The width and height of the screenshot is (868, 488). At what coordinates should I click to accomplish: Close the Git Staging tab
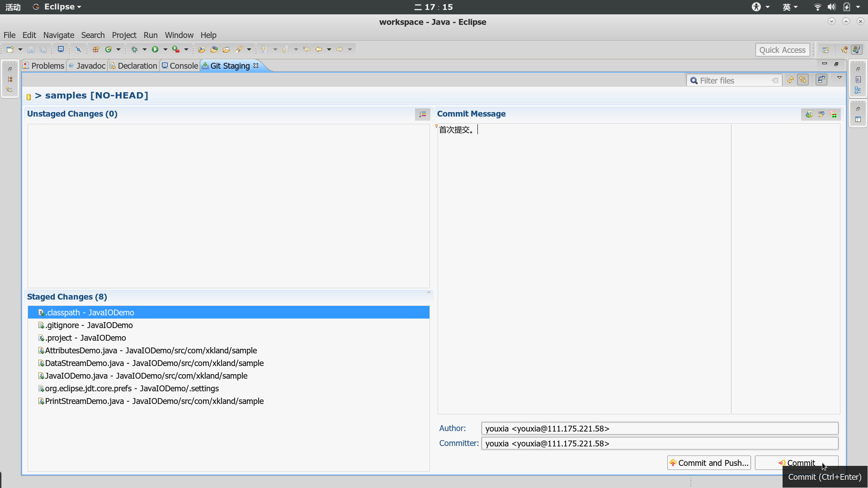256,66
